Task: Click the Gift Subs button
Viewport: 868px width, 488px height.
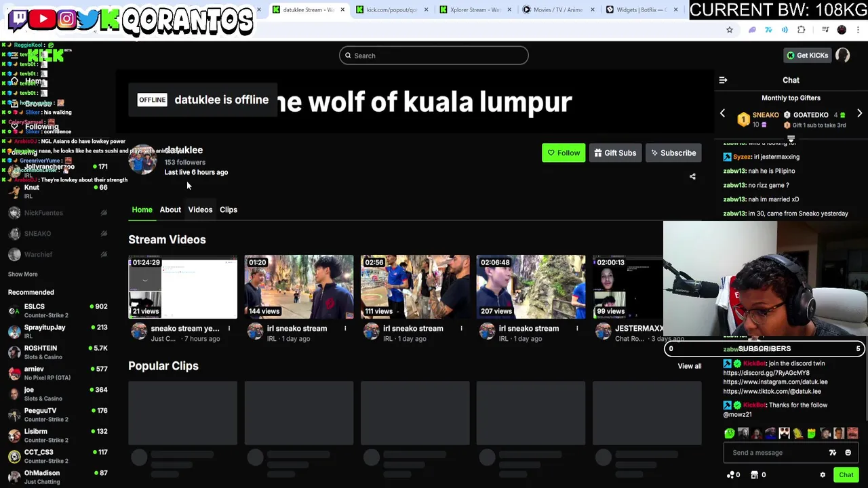Action: (615, 153)
